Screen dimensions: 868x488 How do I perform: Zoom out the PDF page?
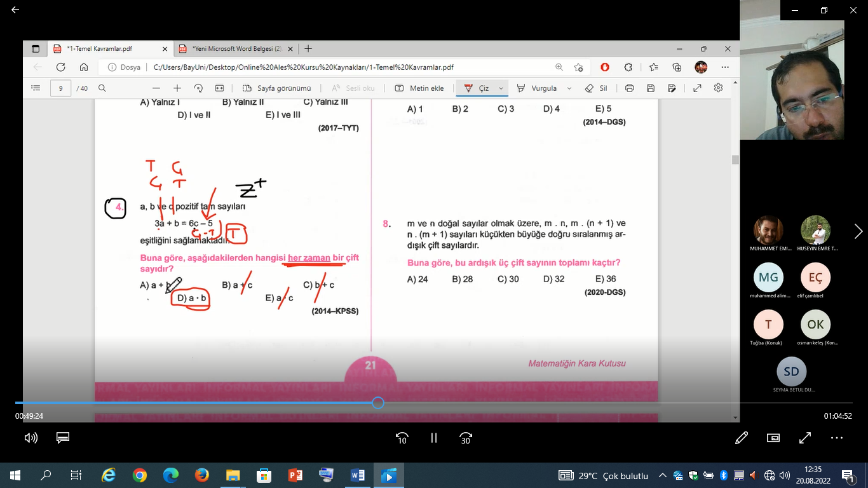pos(156,88)
